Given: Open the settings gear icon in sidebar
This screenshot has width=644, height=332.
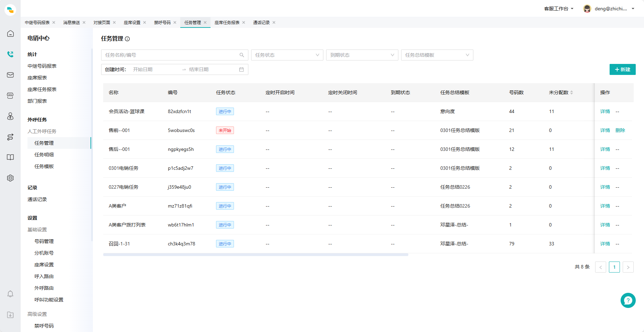Looking at the screenshot, I should pos(10,178).
